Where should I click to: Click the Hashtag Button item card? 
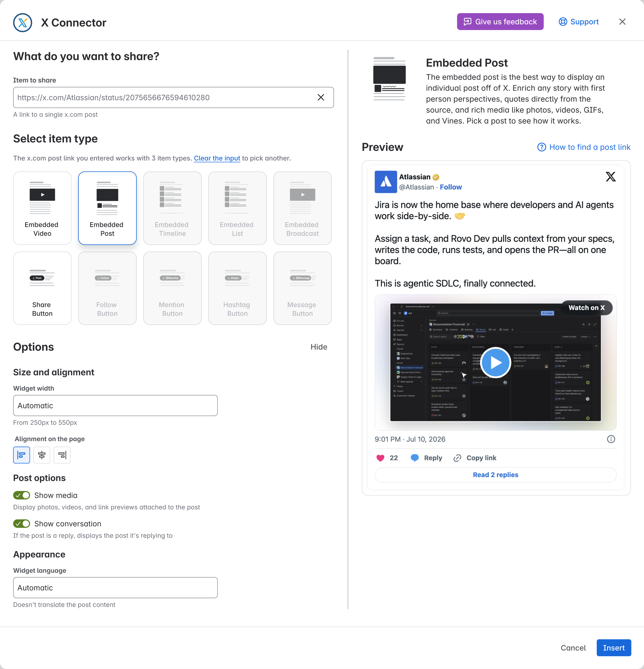click(238, 288)
